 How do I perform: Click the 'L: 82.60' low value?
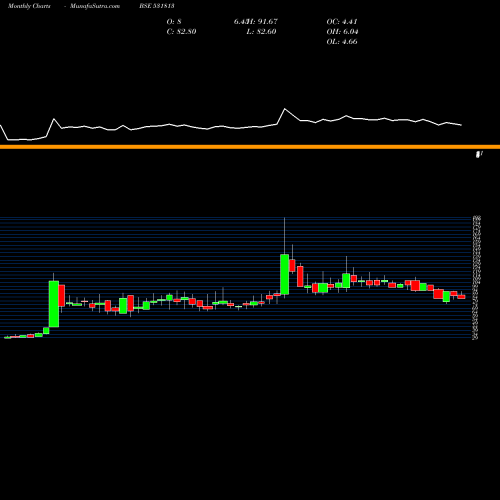click(x=261, y=32)
